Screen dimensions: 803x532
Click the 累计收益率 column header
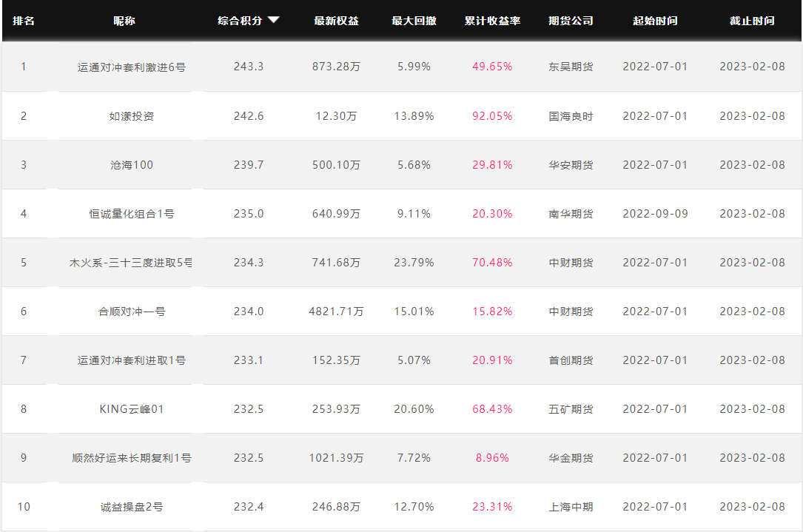pos(492,21)
